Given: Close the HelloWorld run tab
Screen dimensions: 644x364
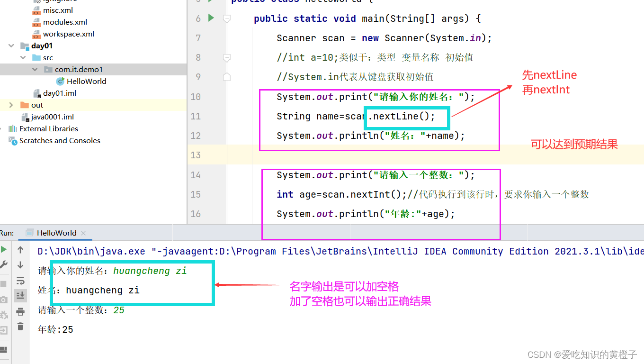Looking at the screenshot, I should (x=84, y=233).
